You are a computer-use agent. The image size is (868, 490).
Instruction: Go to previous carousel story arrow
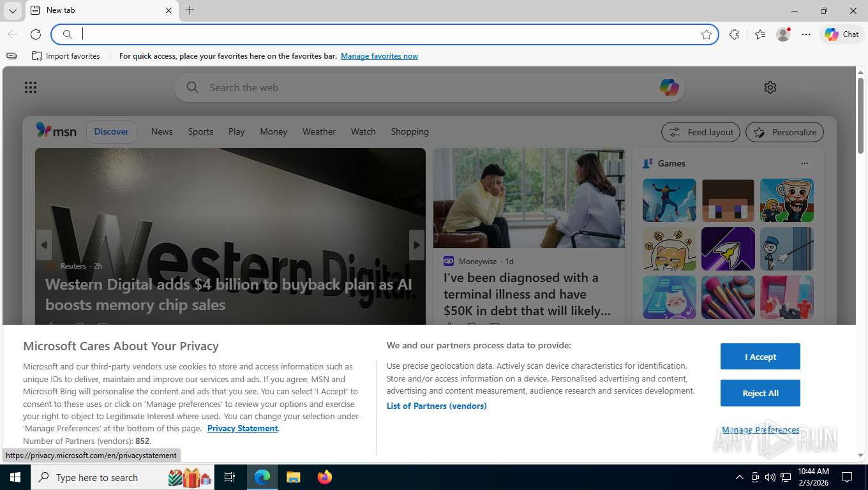44,245
